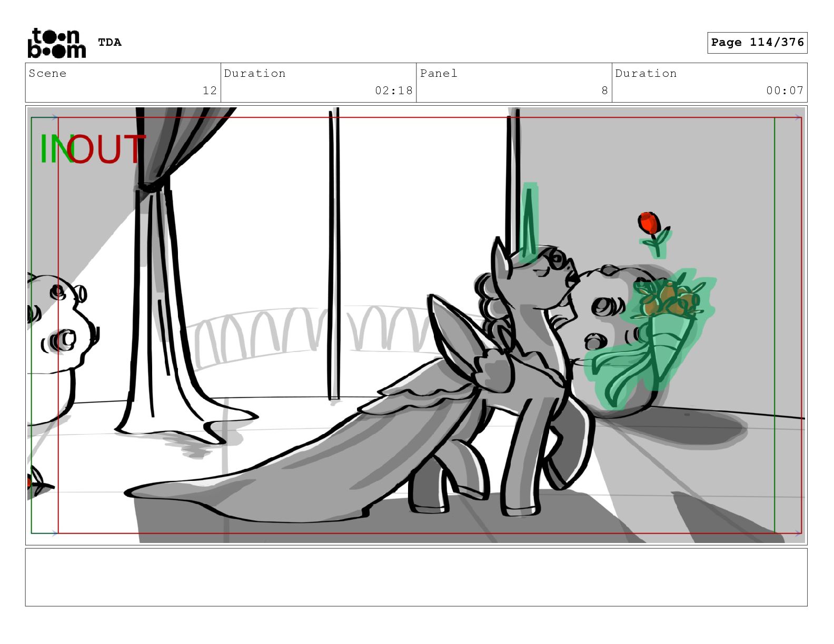834x644 pixels.
Task: Click the Scene label
Action: click(47, 73)
